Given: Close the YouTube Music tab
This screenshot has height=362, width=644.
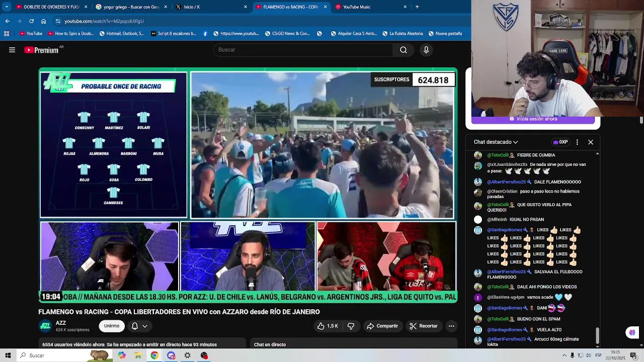Looking at the screenshot, I should [405, 7].
